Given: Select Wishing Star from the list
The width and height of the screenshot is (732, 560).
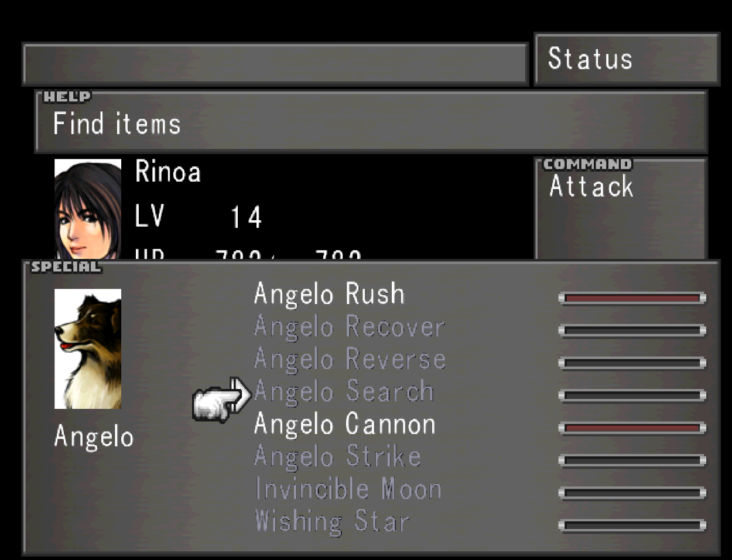Looking at the screenshot, I should [x=332, y=521].
